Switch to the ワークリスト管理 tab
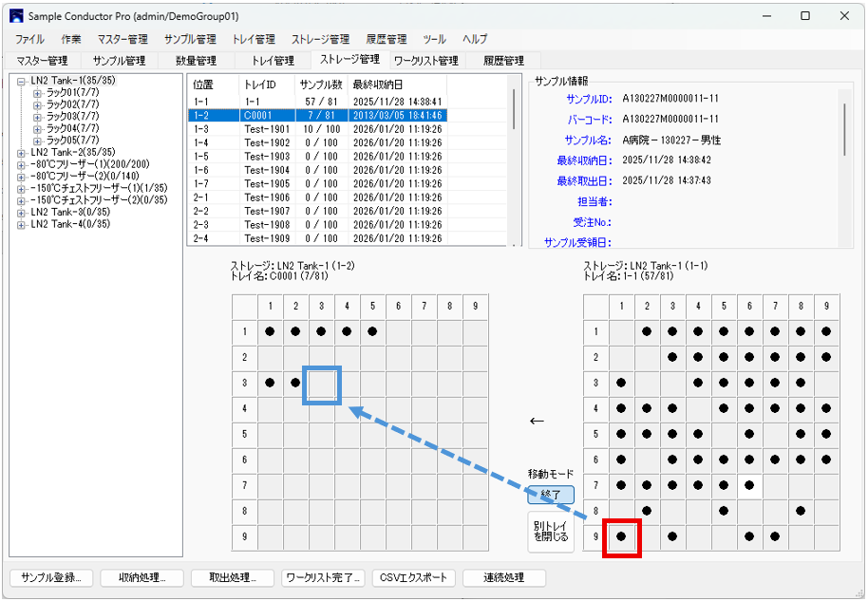The image size is (868, 601). pyautogui.click(x=425, y=61)
